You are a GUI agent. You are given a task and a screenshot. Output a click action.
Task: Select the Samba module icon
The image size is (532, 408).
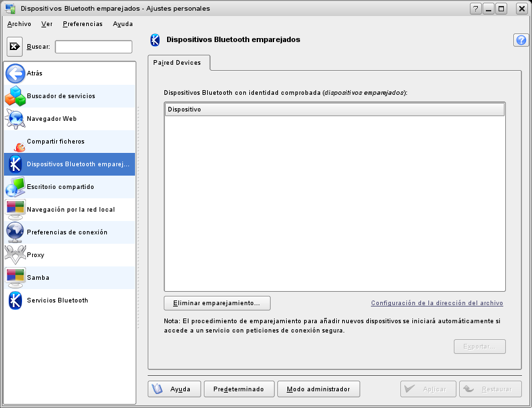(15, 278)
